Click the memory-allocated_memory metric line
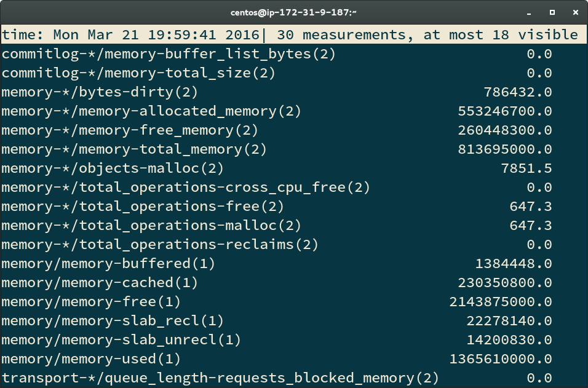This screenshot has height=388, width=588. tap(151, 111)
